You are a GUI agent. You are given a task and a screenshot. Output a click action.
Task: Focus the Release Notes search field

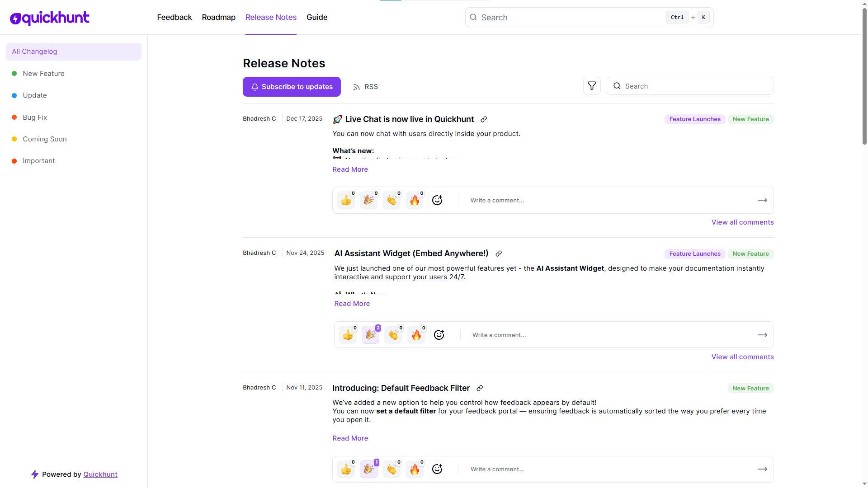690,86
